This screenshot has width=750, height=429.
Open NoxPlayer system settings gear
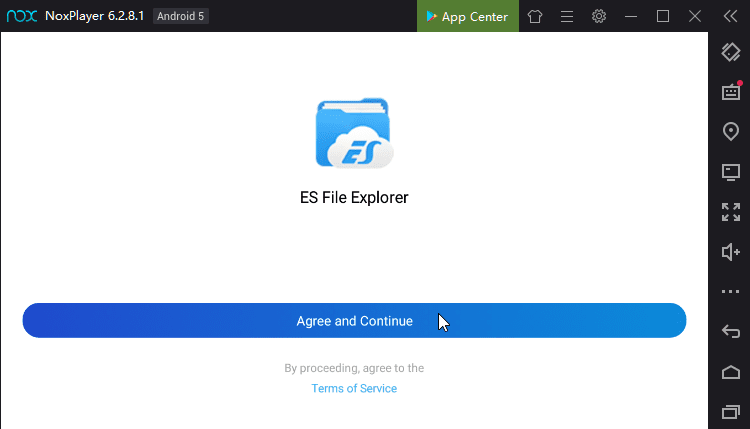pos(598,16)
